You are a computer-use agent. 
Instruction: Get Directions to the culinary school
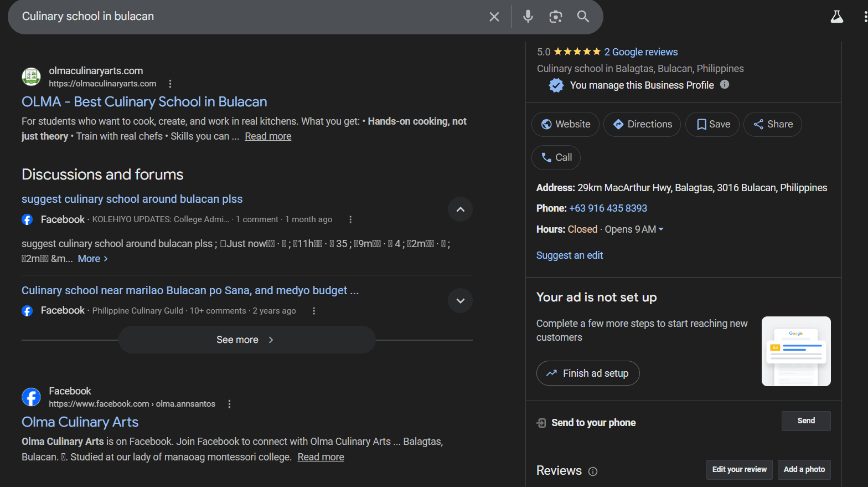642,124
